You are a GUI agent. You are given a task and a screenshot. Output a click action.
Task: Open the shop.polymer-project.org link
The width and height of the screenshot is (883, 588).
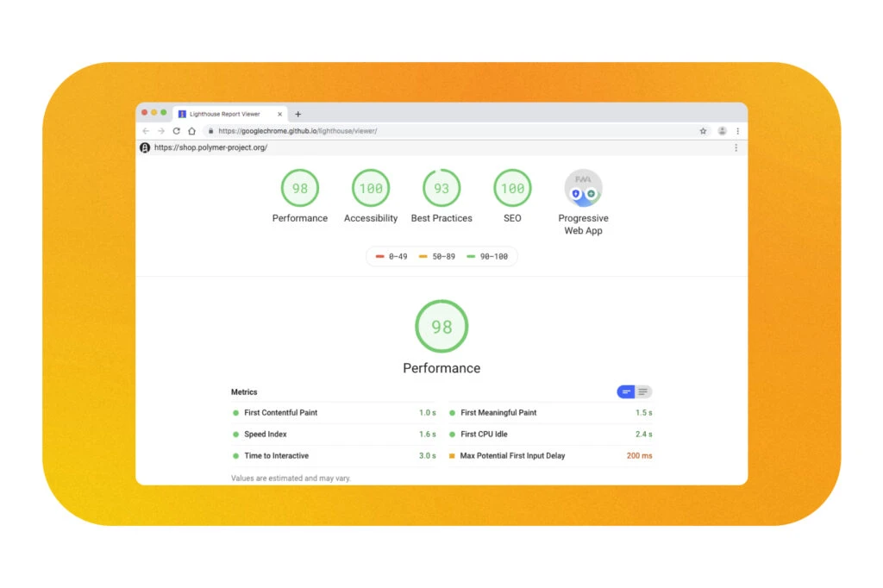coord(210,147)
